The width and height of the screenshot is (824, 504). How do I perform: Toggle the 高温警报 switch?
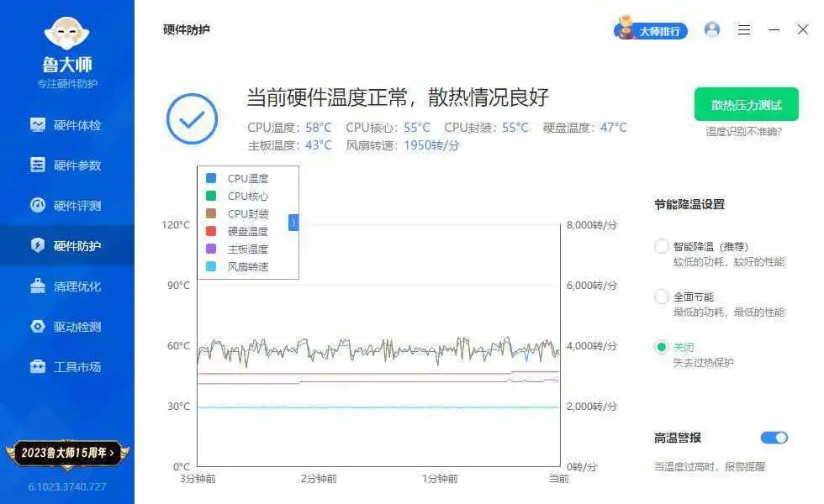pyautogui.click(x=774, y=438)
